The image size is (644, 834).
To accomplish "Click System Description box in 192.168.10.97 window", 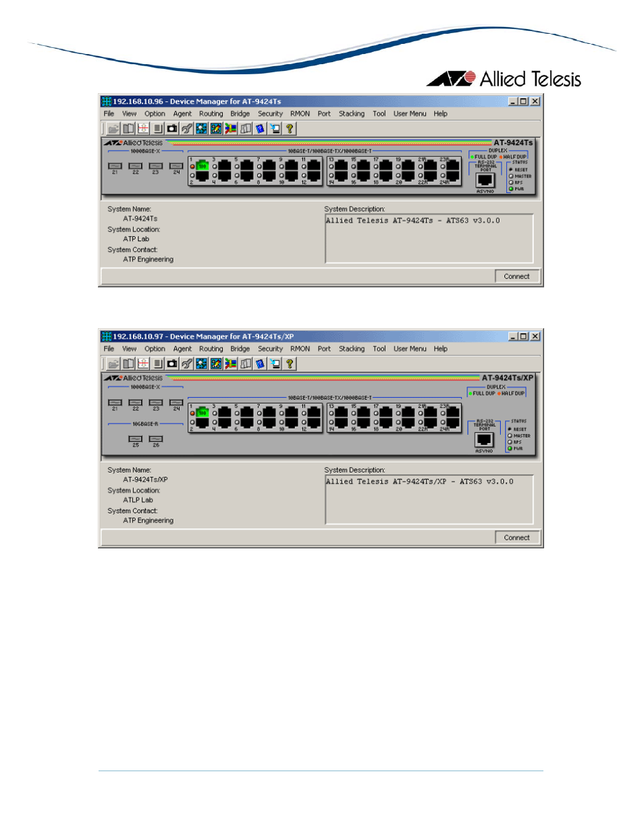I will (x=429, y=500).
